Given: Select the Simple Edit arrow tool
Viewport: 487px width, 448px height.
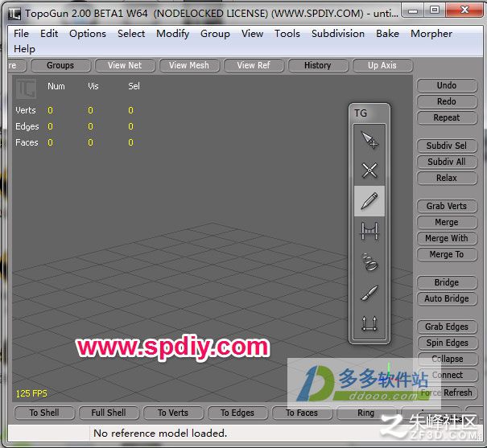Looking at the screenshot, I should click(x=369, y=140).
